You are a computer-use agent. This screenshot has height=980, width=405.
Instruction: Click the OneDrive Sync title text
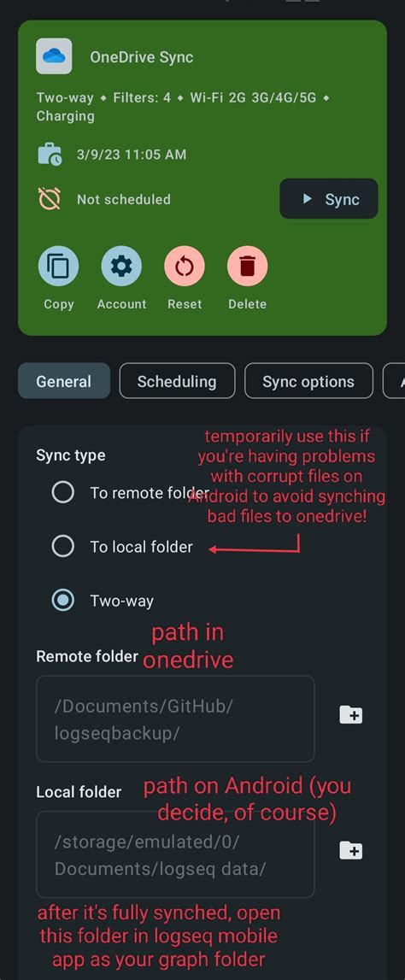click(x=141, y=57)
